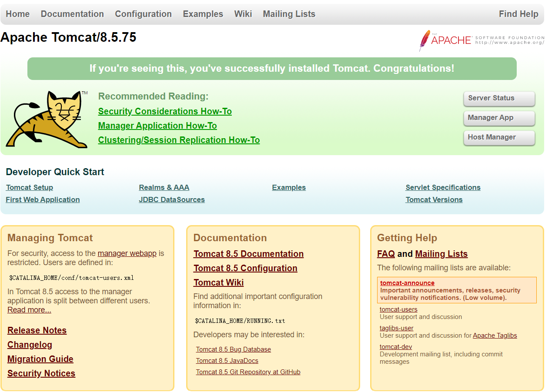View the Changelog link

[30, 345]
